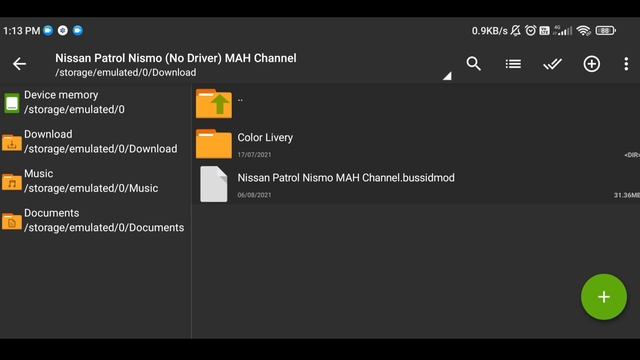The image size is (640, 360).
Task: Tap the path /storage/emulated/0/Download in header
Action: (x=125, y=73)
